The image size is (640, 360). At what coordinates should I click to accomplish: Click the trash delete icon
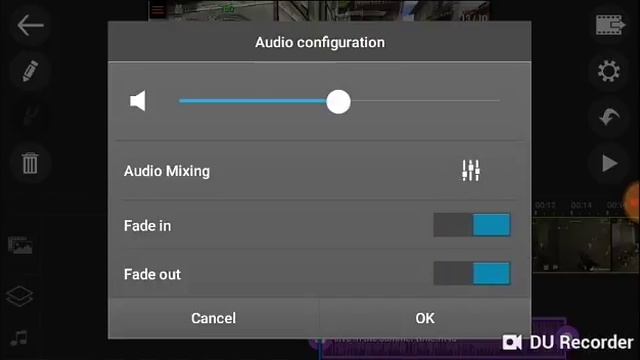coord(30,163)
